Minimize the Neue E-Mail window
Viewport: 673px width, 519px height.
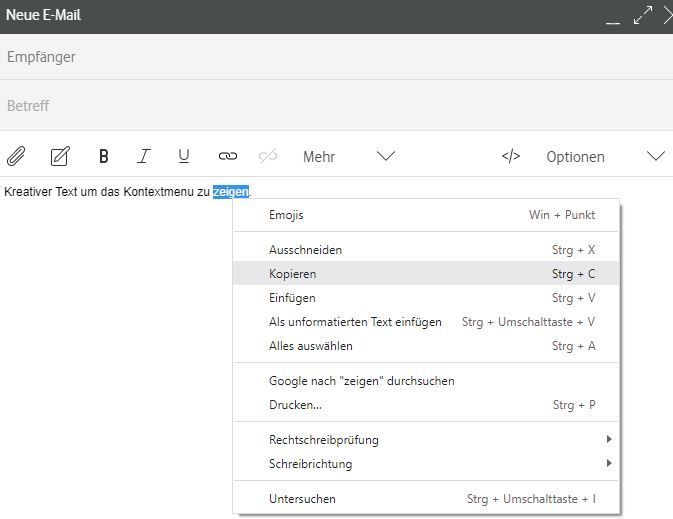613,18
